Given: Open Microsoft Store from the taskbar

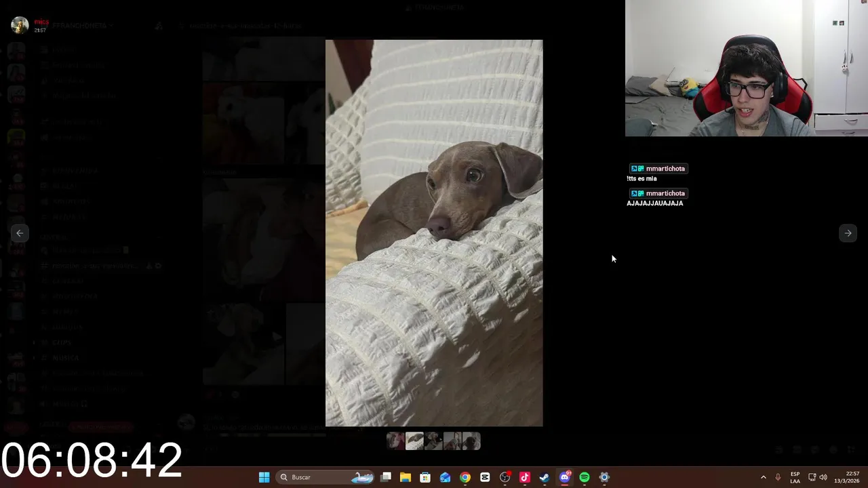Looking at the screenshot, I should (x=425, y=477).
